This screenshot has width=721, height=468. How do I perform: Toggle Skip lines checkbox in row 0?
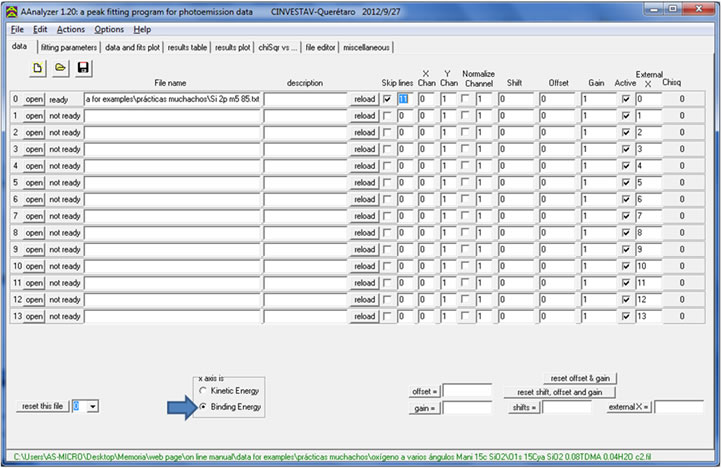pyautogui.click(x=387, y=100)
